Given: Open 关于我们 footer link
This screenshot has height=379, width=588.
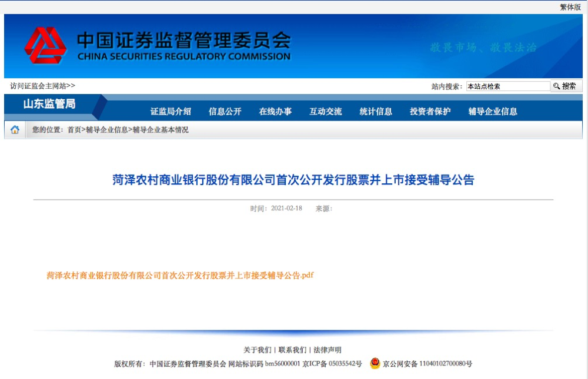Looking at the screenshot, I should click(258, 350).
